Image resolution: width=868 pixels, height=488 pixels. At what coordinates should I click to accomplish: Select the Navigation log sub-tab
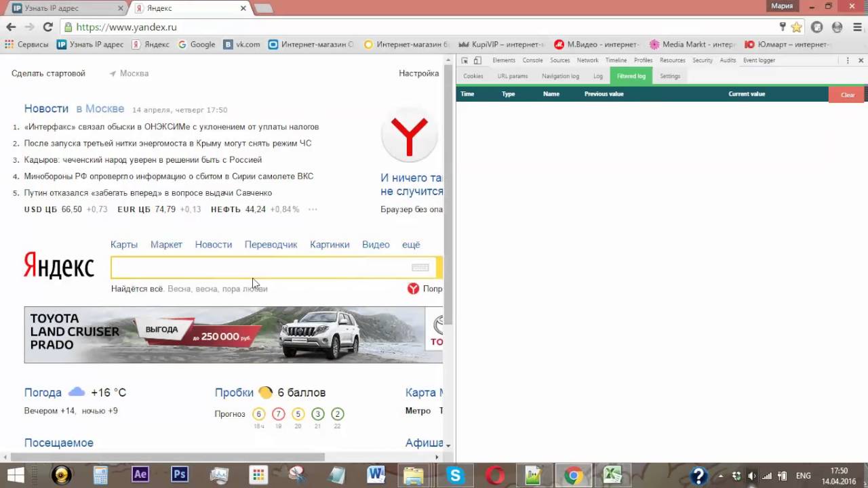560,76
